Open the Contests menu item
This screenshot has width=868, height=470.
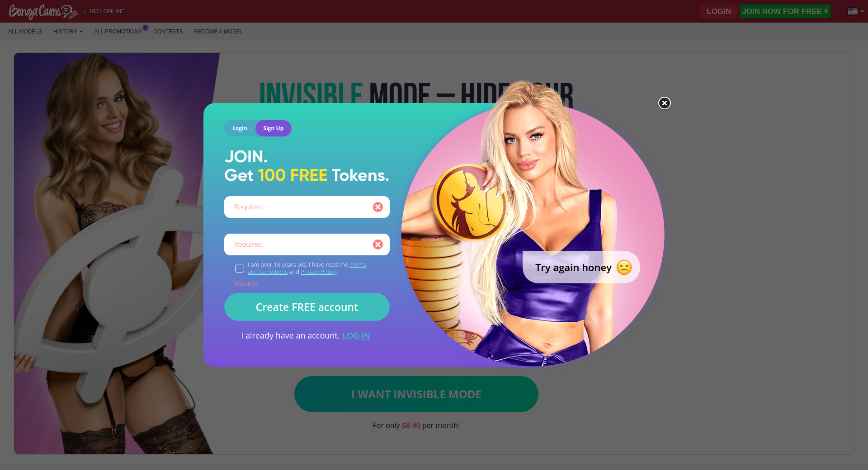168,32
